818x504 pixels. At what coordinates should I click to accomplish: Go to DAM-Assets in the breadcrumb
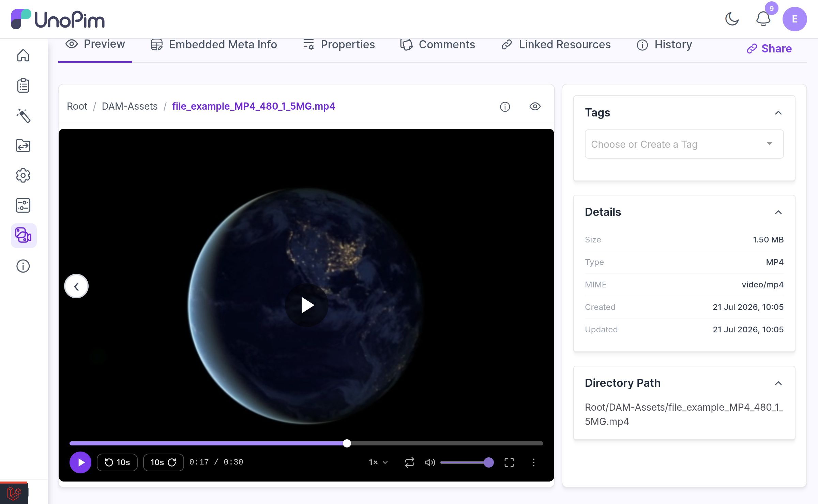coord(130,106)
